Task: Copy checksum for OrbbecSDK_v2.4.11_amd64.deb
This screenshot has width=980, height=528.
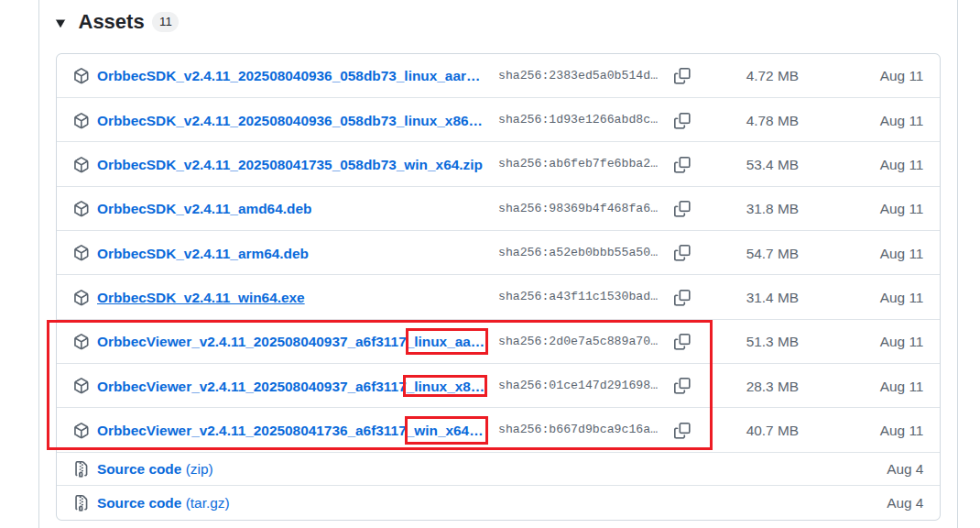Action: click(x=681, y=209)
